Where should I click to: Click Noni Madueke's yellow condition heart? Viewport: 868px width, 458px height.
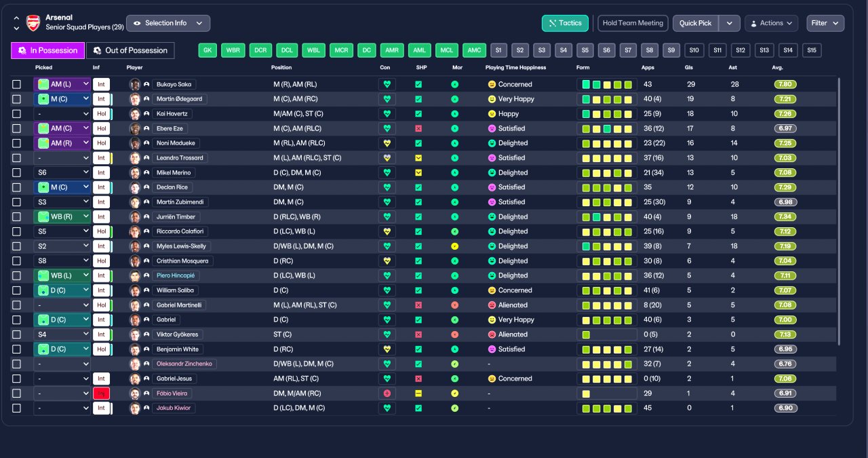pyautogui.click(x=387, y=143)
